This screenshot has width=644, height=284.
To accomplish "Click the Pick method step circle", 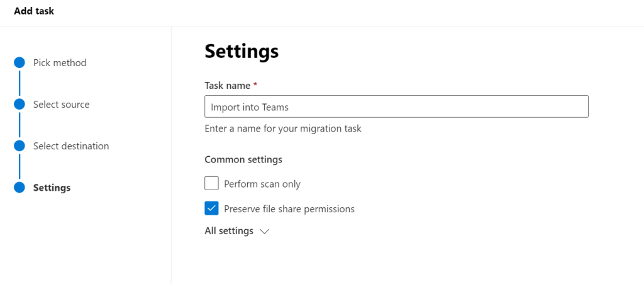I will [19, 63].
